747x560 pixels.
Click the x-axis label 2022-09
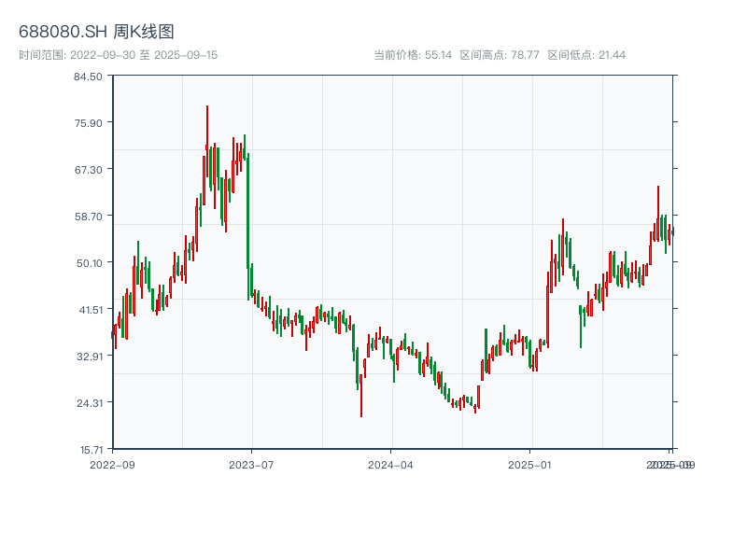(112, 465)
